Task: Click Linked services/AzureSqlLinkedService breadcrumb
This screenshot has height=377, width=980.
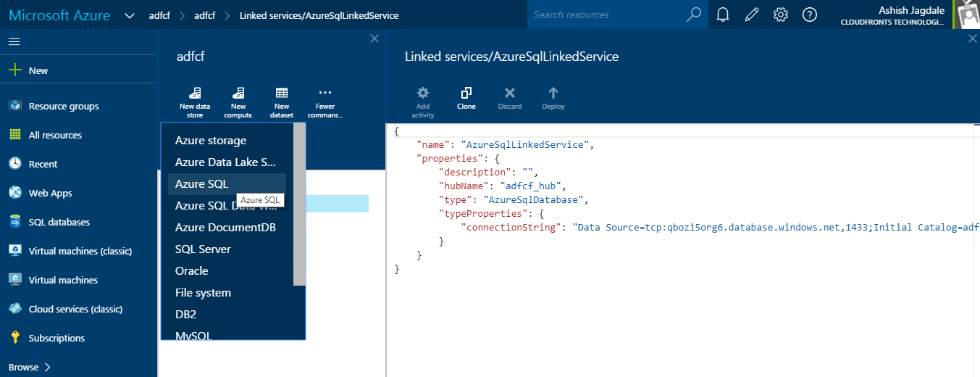Action: [x=319, y=15]
